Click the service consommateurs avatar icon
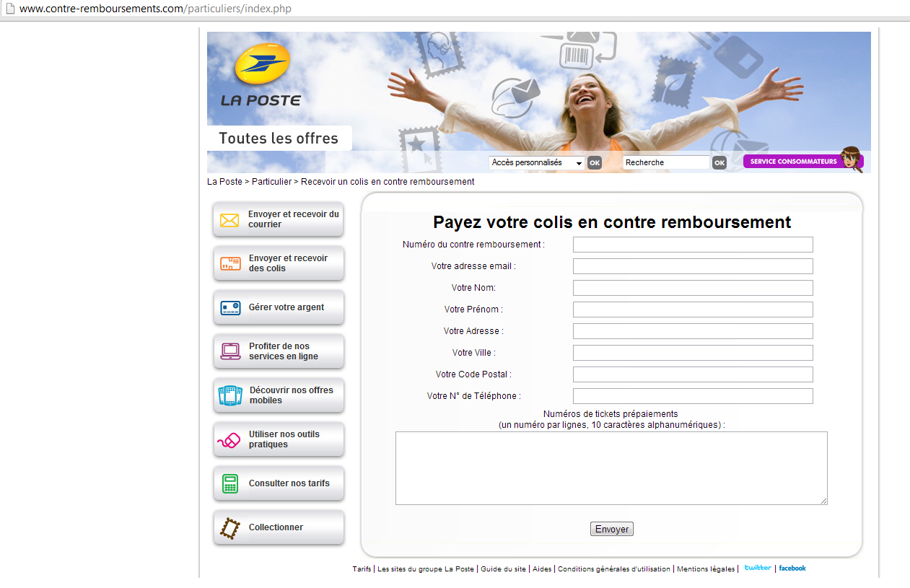 tap(852, 159)
